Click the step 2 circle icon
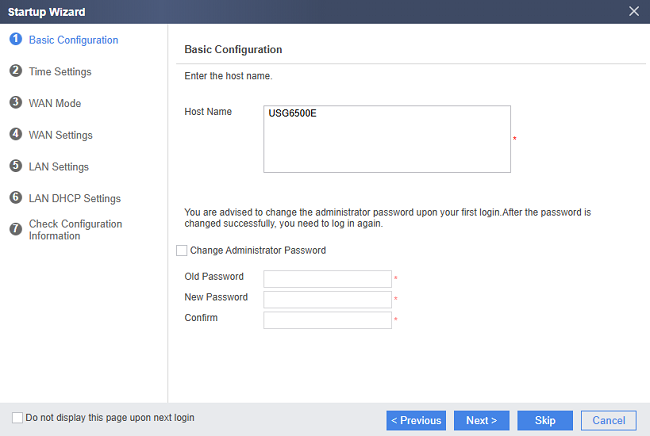The height and width of the screenshot is (436, 650). (x=16, y=71)
